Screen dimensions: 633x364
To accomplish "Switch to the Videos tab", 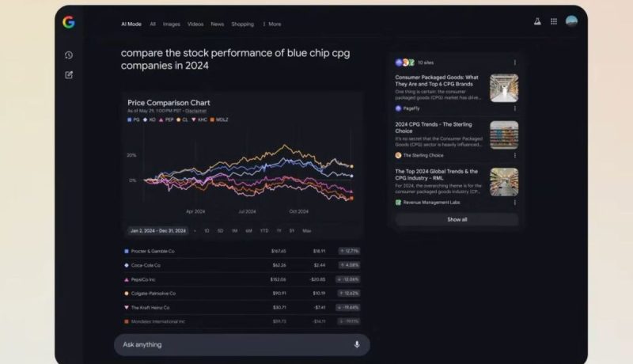I will [195, 25].
